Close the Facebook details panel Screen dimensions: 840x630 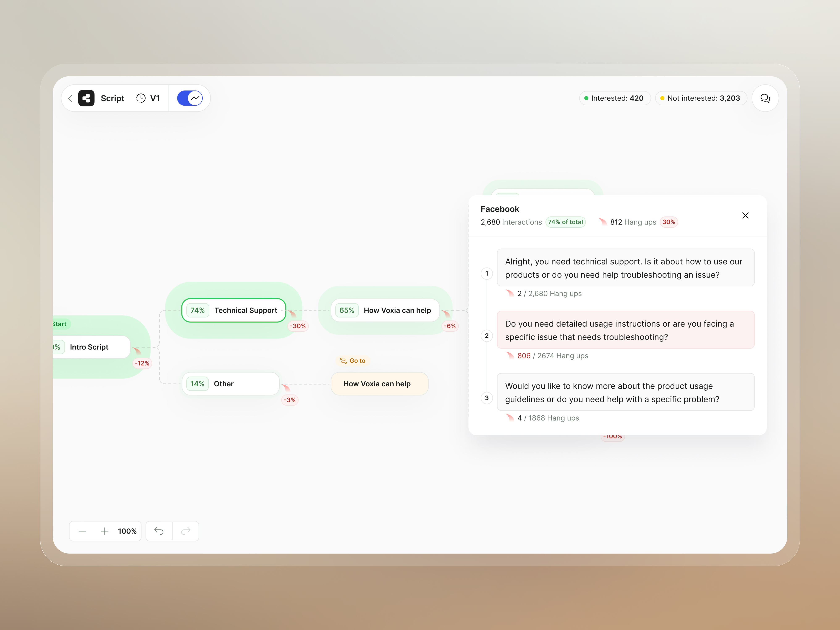pyautogui.click(x=745, y=215)
